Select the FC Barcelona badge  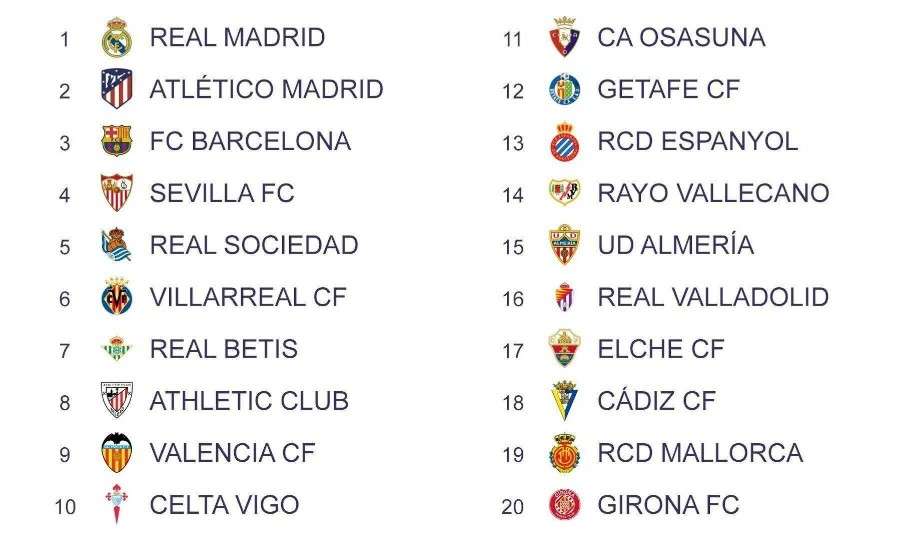coord(116,142)
